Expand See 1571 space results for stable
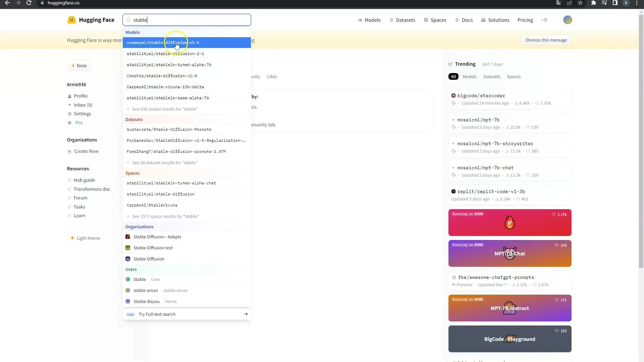Viewport: 644px width, 362px height. click(166, 216)
